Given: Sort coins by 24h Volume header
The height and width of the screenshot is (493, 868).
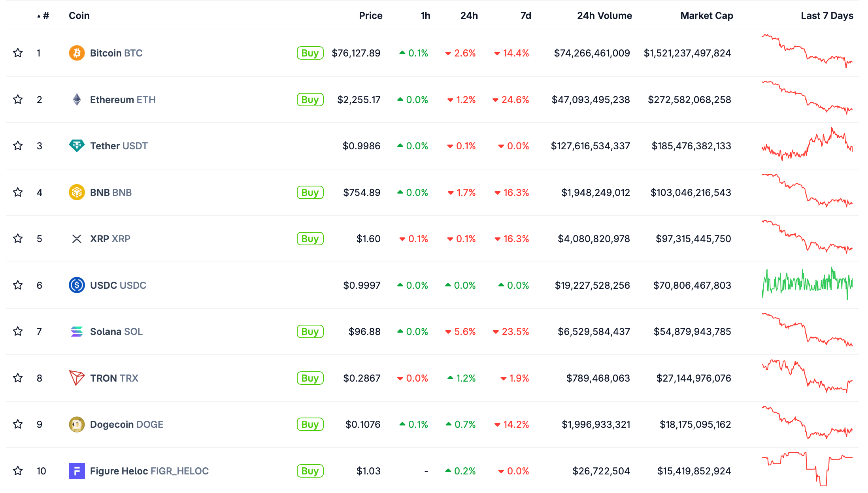Looking at the screenshot, I should [x=604, y=16].
